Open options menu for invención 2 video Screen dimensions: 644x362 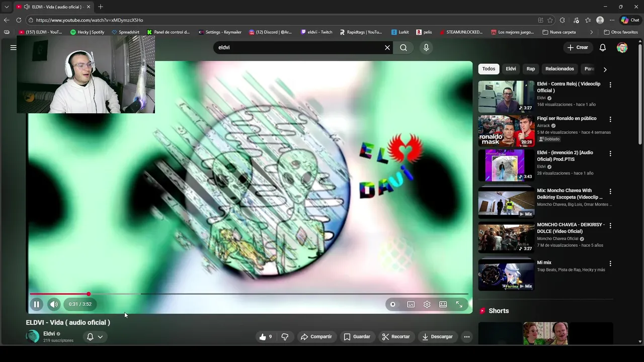tap(610, 154)
